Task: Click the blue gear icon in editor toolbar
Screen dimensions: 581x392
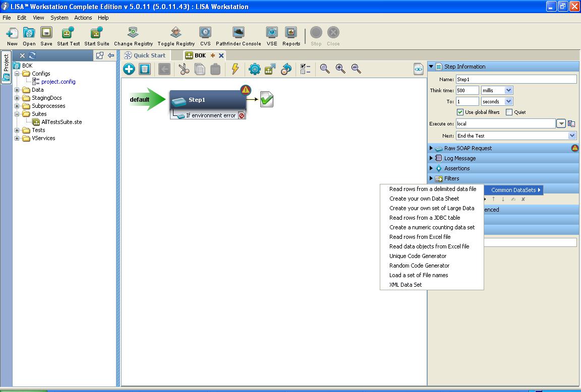Action: [x=255, y=69]
